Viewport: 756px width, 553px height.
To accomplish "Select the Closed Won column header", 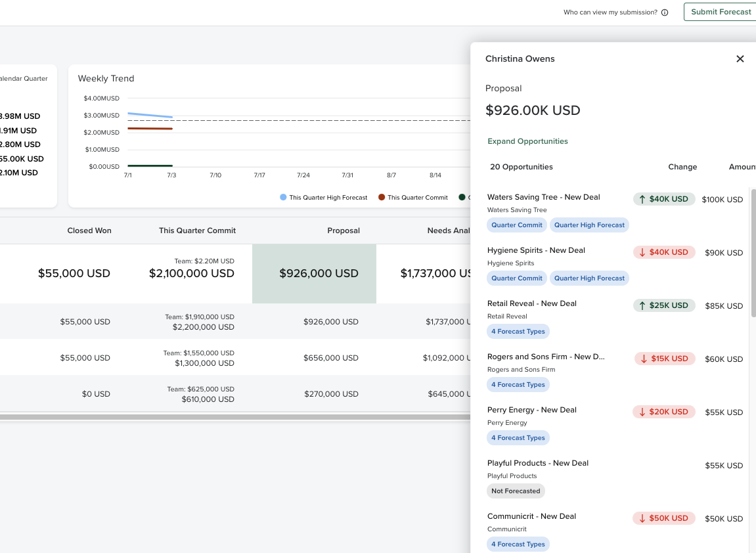I will pos(89,231).
